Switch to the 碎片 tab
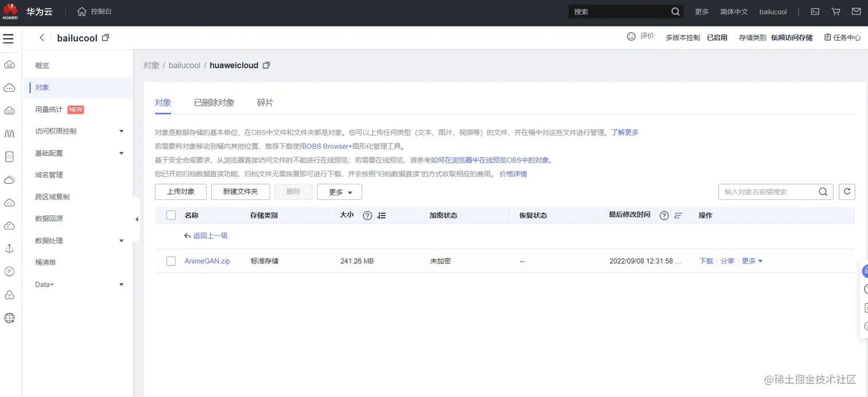Image resolution: width=868 pixels, height=397 pixels. coord(265,103)
